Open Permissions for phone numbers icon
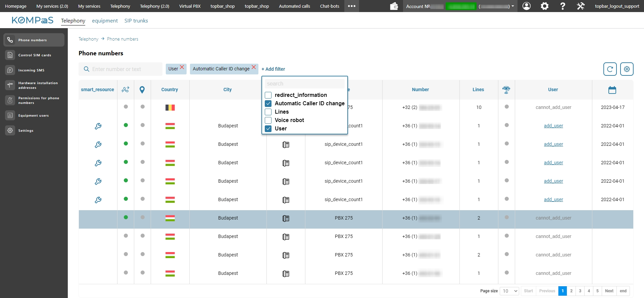The image size is (644, 298). pyautogui.click(x=10, y=100)
